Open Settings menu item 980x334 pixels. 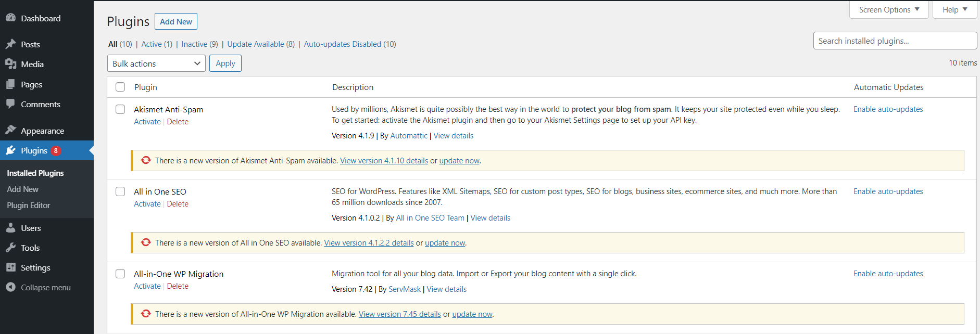coord(35,267)
